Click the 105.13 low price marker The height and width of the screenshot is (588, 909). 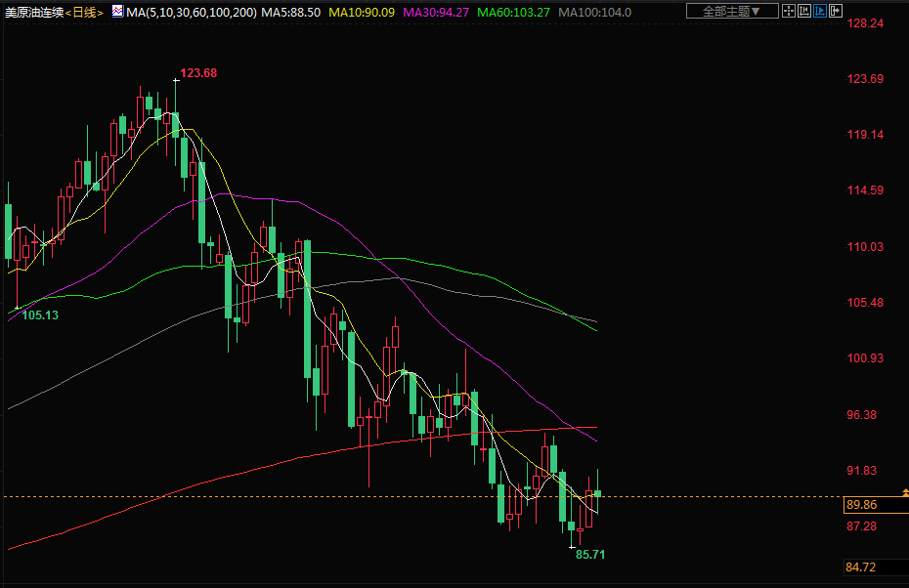[x=40, y=315]
